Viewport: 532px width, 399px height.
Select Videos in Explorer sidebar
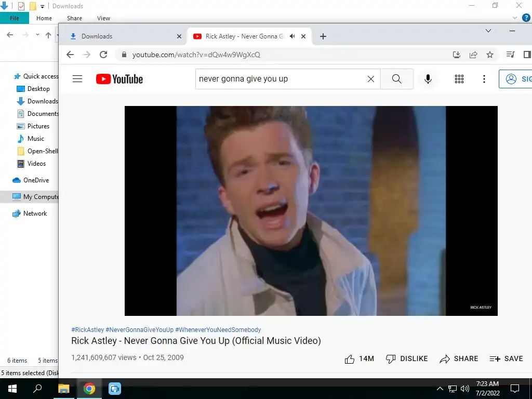[x=31, y=164]
